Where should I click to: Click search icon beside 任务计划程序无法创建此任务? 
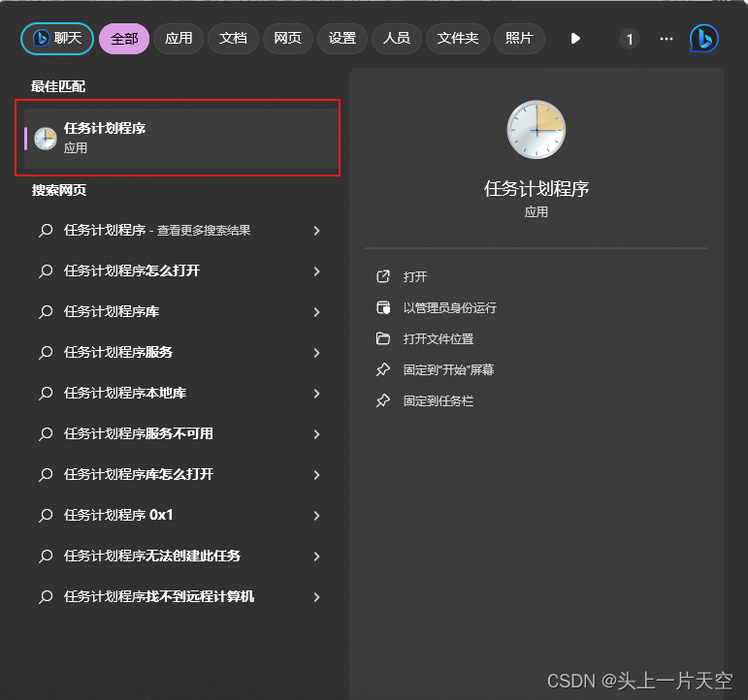[46, 556]
